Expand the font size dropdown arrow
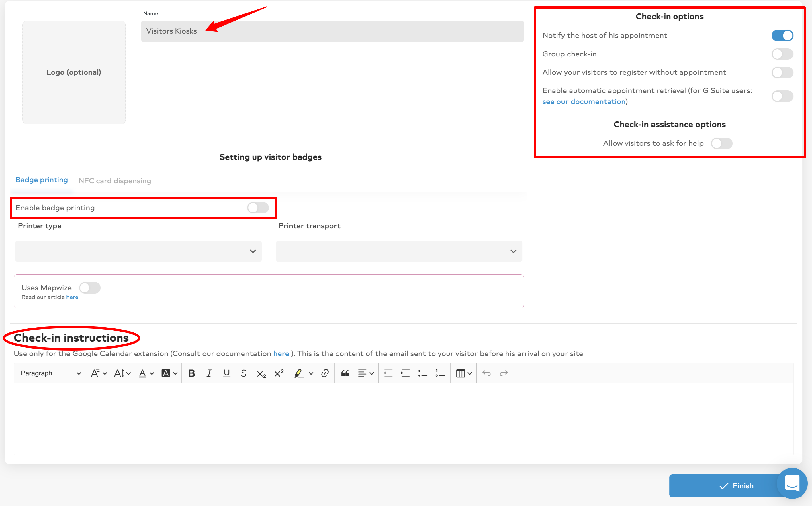This screenshot has height=506, width=812. click(128, 373)
